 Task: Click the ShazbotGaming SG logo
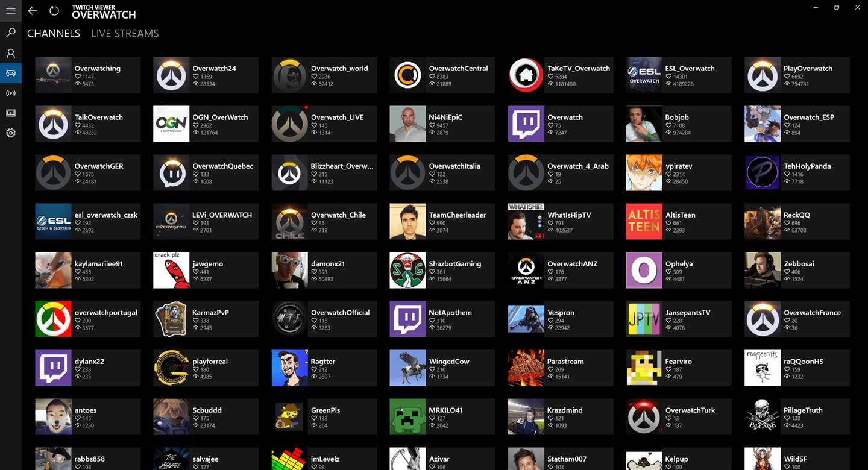coord(407,271)
